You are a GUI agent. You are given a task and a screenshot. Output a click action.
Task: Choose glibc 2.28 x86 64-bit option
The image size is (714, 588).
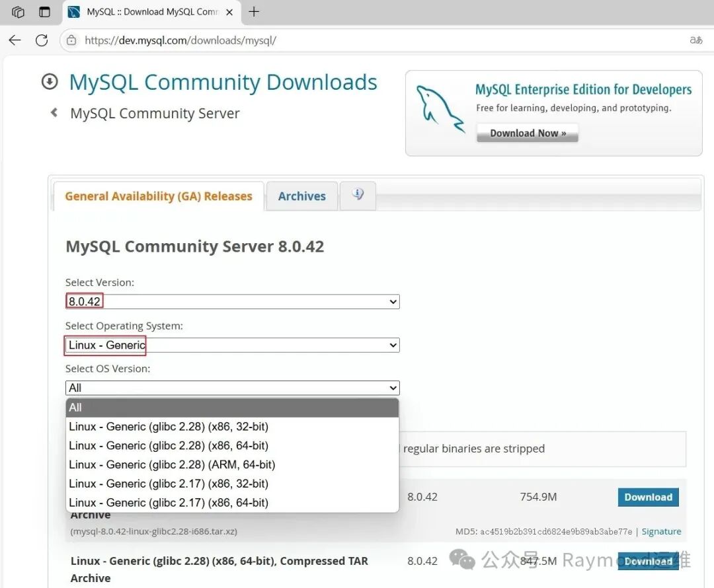click(232, 445)
